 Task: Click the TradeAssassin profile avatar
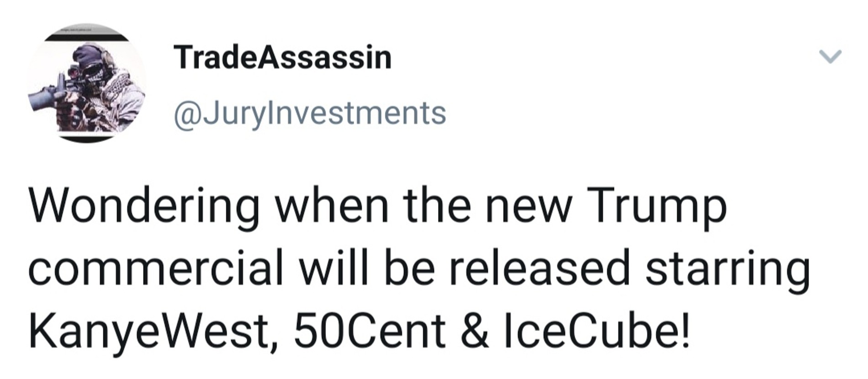[x=87, y=83]
